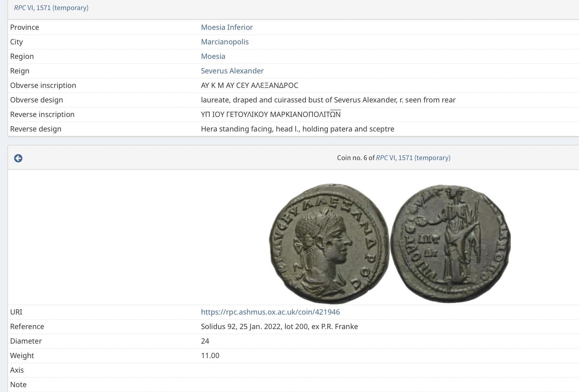Click the 'Region' row label
The image size is (579, 392).
click(22, 56)
